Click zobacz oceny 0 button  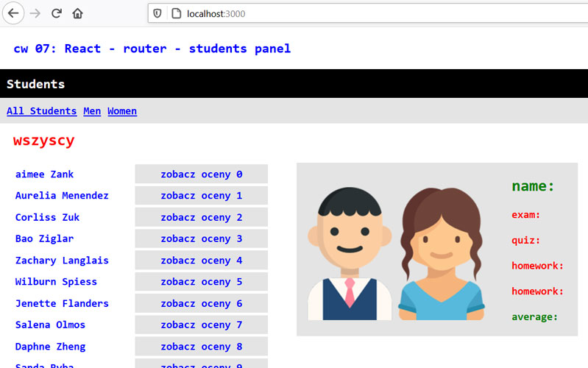(x=201, y=174)
